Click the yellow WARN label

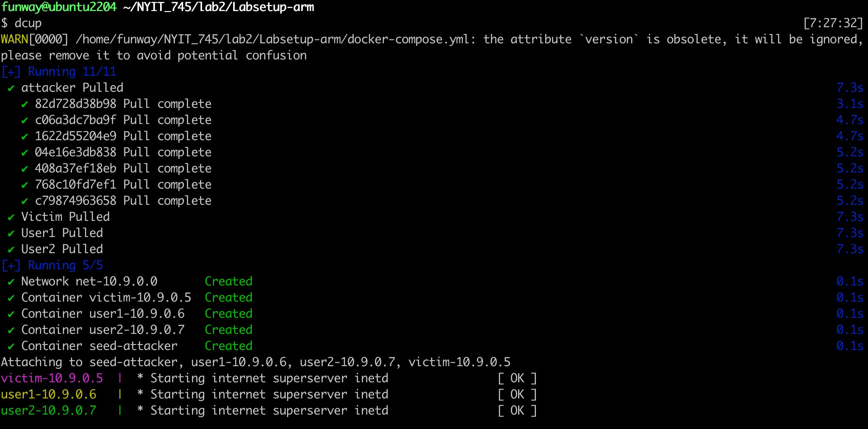coord(14,40)
